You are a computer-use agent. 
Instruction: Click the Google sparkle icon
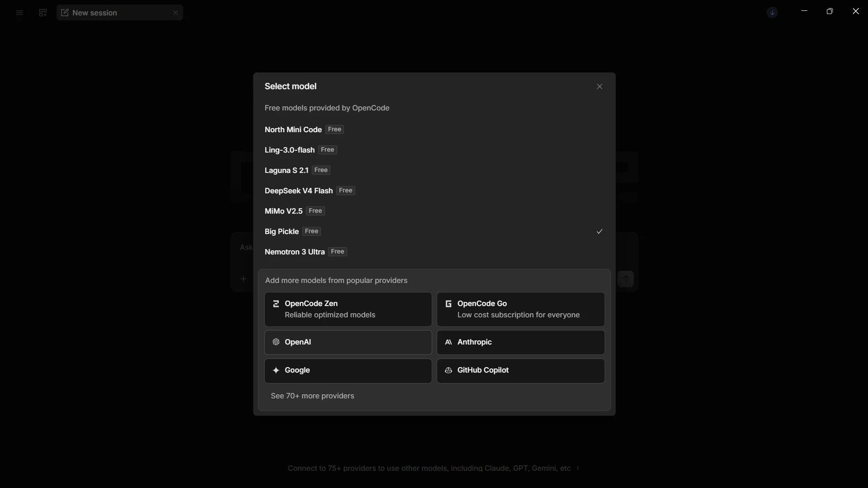(276, 370)
